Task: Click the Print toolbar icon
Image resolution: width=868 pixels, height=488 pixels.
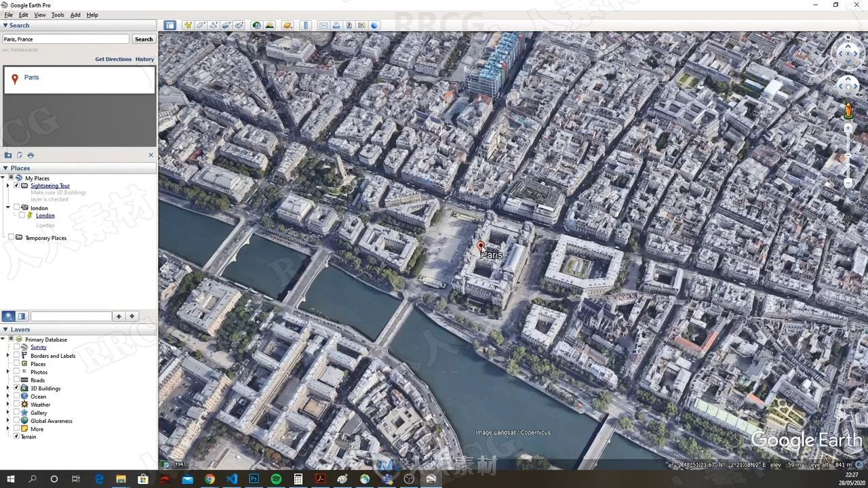Action: tap(336, 25)
